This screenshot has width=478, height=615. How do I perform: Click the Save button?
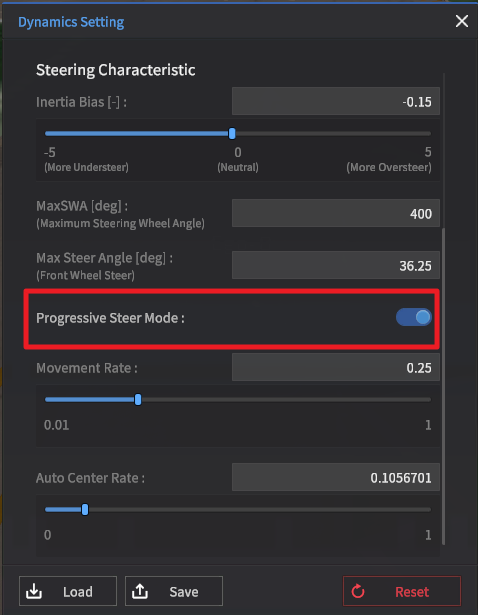pos(174,591)
